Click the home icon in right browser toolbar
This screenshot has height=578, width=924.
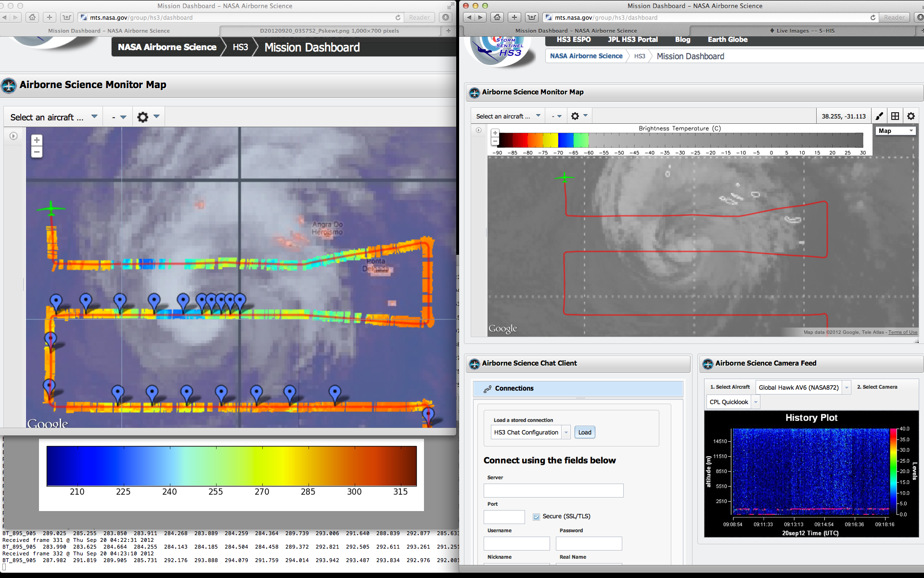(497, 17)
